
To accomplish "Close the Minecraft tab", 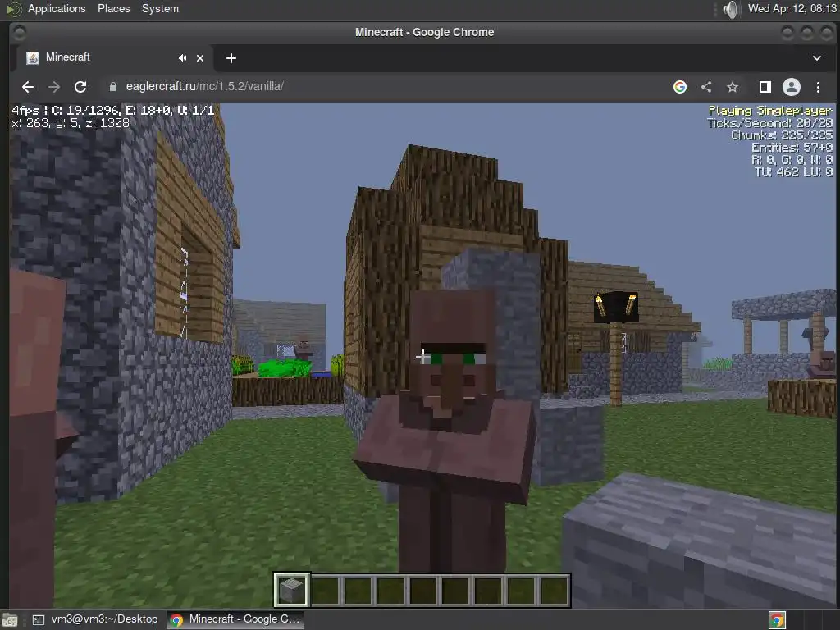I will click(x=200, y=58).
